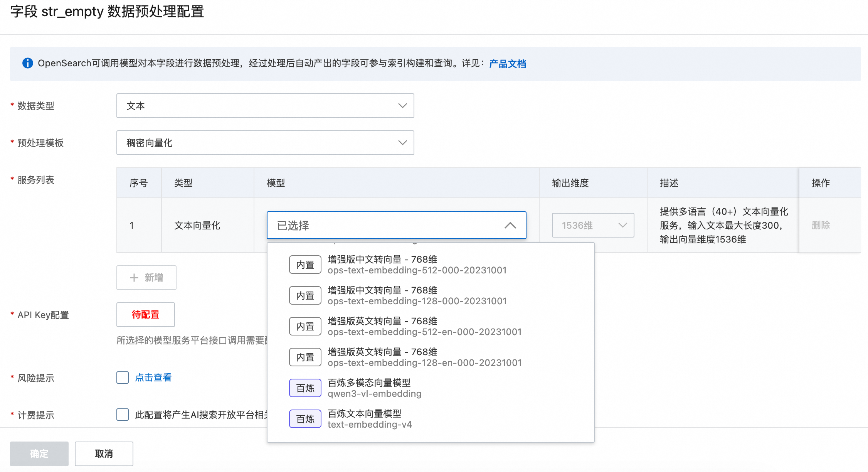Open the 预处理模板 dropdown showing 稠密向量化
The image size is (868, 472).
265,143
